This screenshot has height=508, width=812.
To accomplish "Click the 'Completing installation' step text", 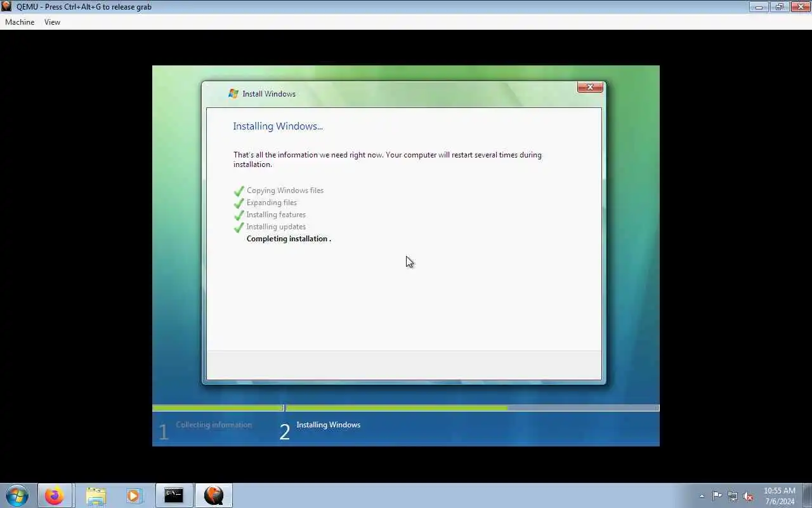I will pyautogui.click(x=289, y=239).
